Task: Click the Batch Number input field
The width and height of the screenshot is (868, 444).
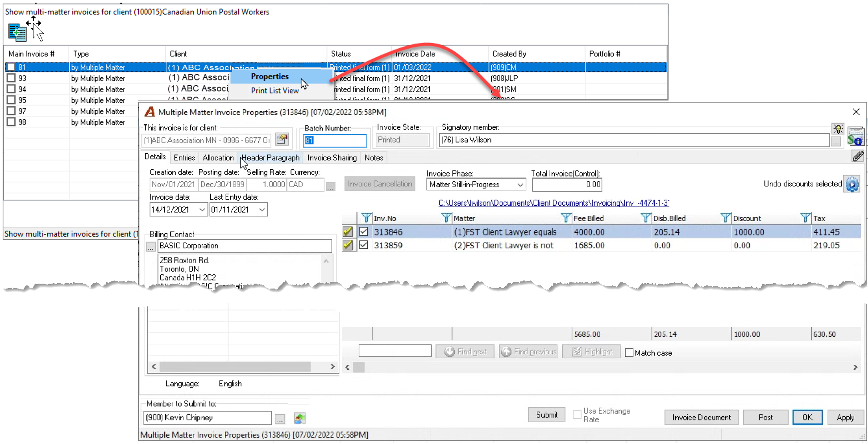Action: pyautogui.click(x=335, y=140)
